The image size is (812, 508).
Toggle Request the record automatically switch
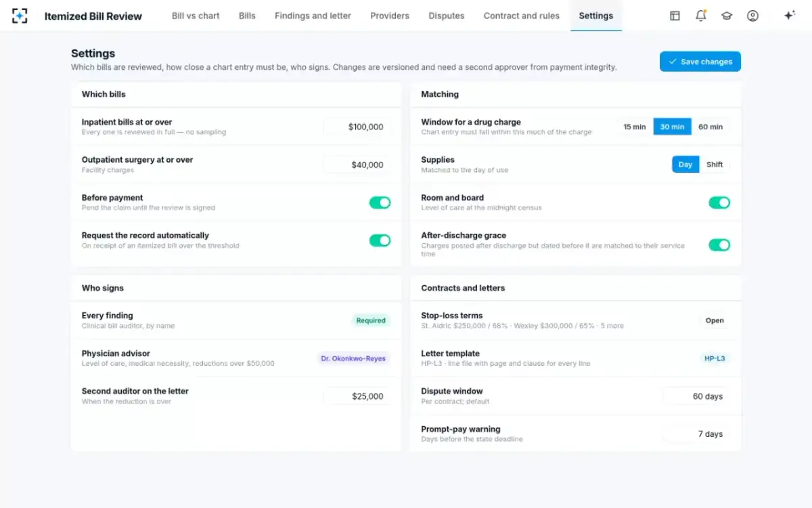point(380,240)
